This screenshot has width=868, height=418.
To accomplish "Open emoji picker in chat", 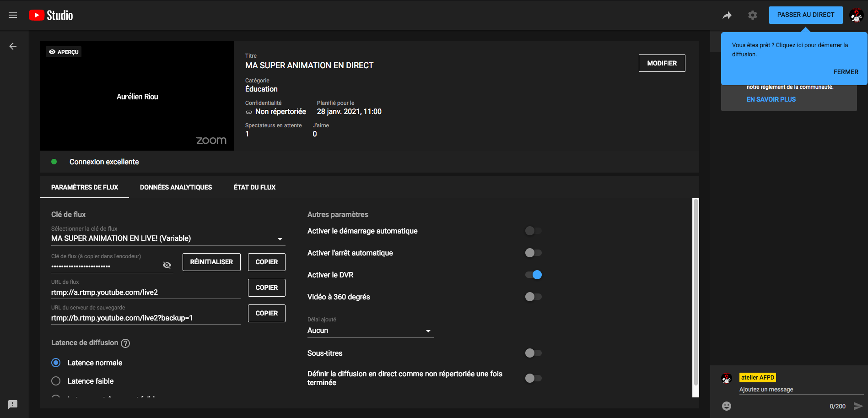I will [726, 406].
